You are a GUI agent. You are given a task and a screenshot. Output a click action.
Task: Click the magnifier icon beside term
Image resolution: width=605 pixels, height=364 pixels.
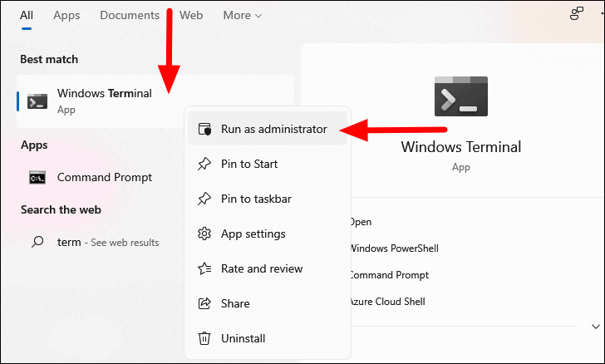click(x=37, y=242)
